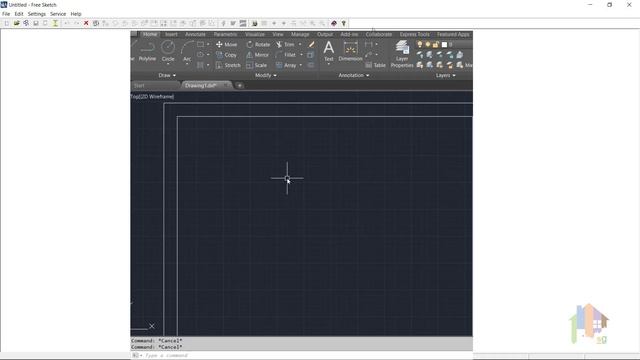Click the Top 2D Wireframe viewport label
This screenshot has height=360, width=640.
(152, 97)
